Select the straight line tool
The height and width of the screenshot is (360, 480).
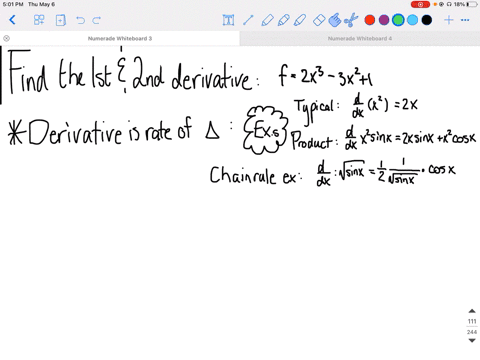coord(248,20)
